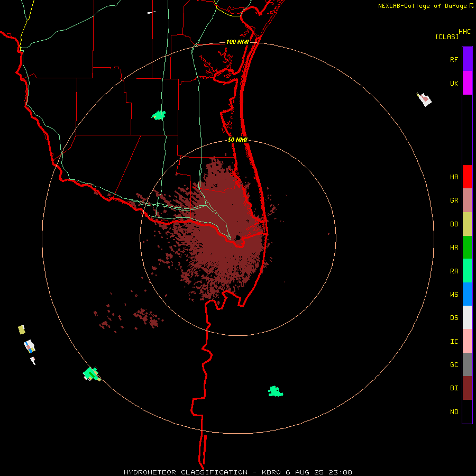476x476 pixels.
Task: Click the UK magenta legend swatch
Action: pos(467,83)
